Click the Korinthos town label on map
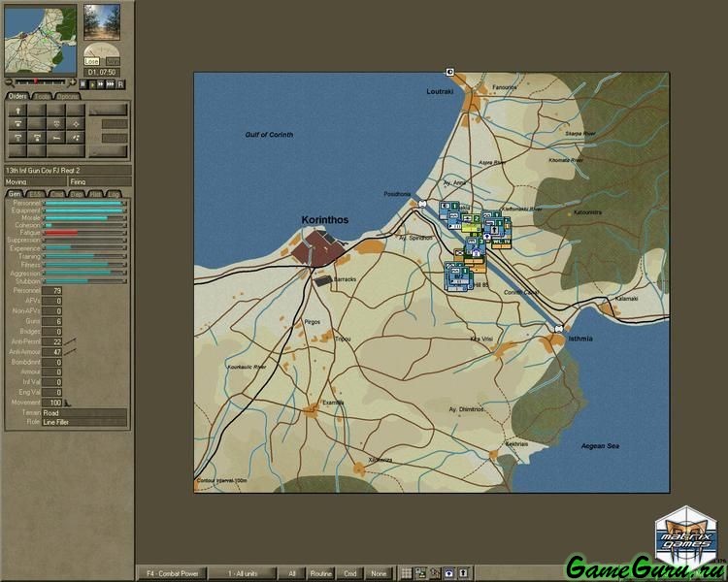This screenshot has height=582, width=728. [324, 220]
